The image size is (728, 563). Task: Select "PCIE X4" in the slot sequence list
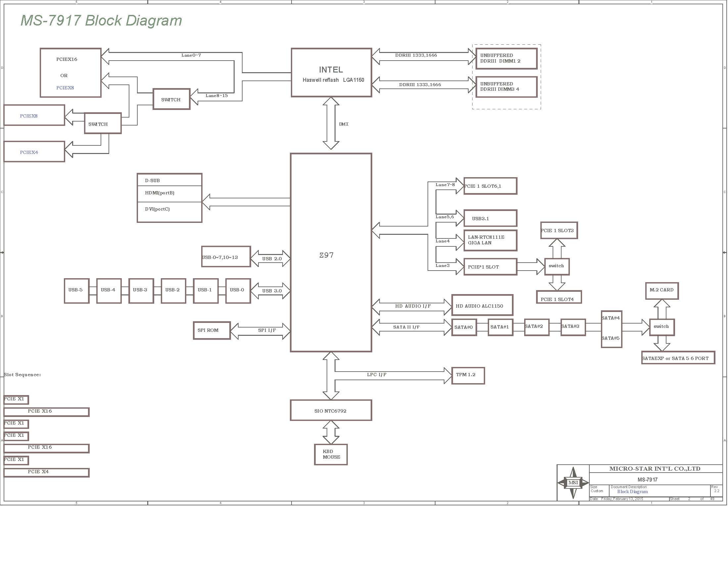click(38, 472)
